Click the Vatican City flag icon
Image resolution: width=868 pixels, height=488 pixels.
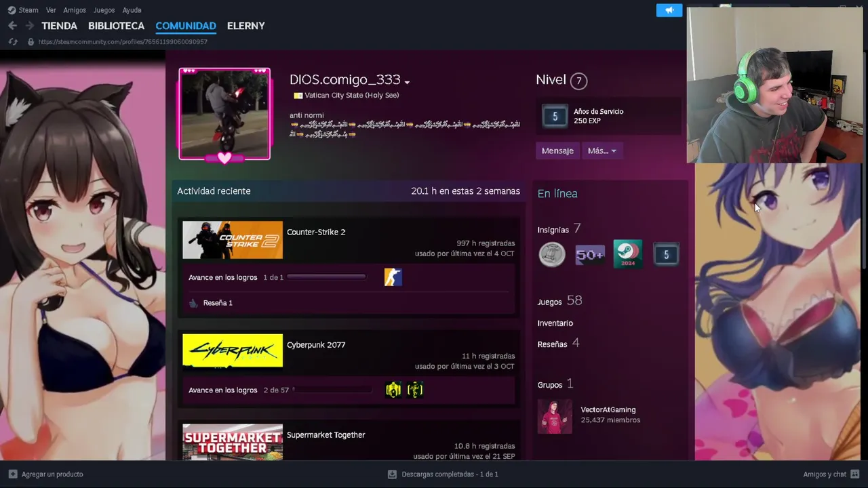pos(298,96)
